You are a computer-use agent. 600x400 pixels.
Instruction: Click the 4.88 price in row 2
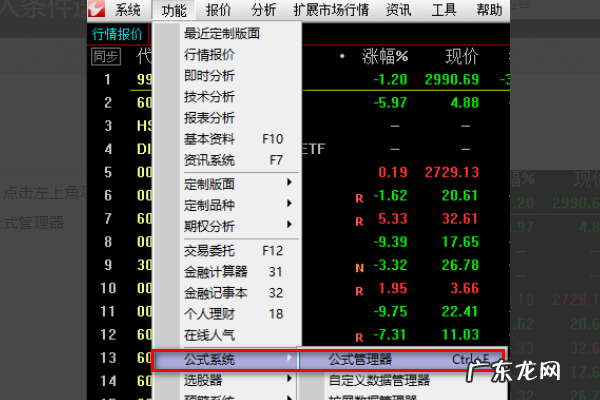click(x=465, y=103)
